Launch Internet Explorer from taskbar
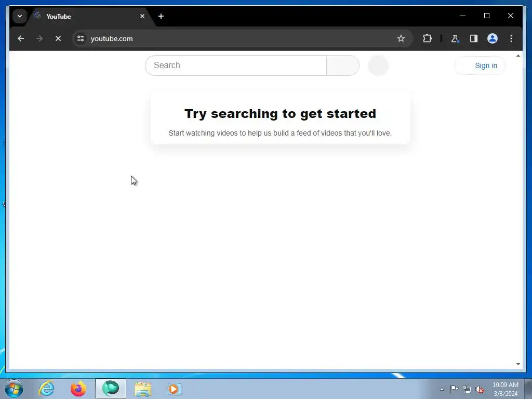532x399 pixels. click(46, 389)
